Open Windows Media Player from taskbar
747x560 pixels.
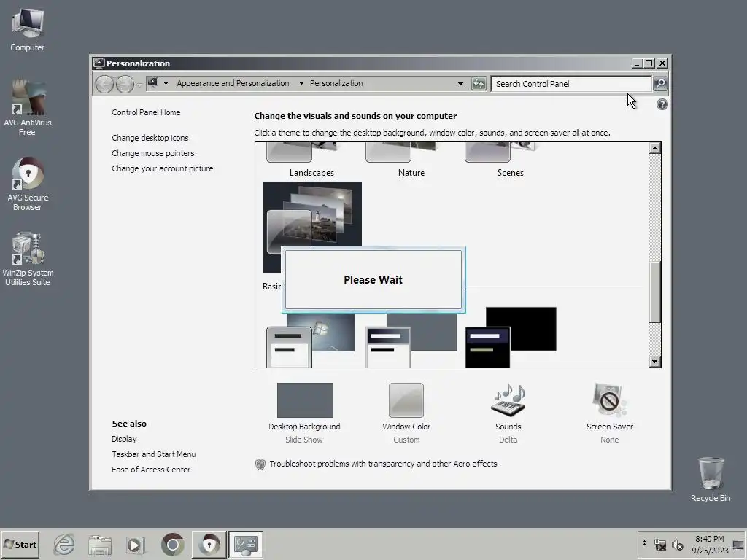click(135, 545)
